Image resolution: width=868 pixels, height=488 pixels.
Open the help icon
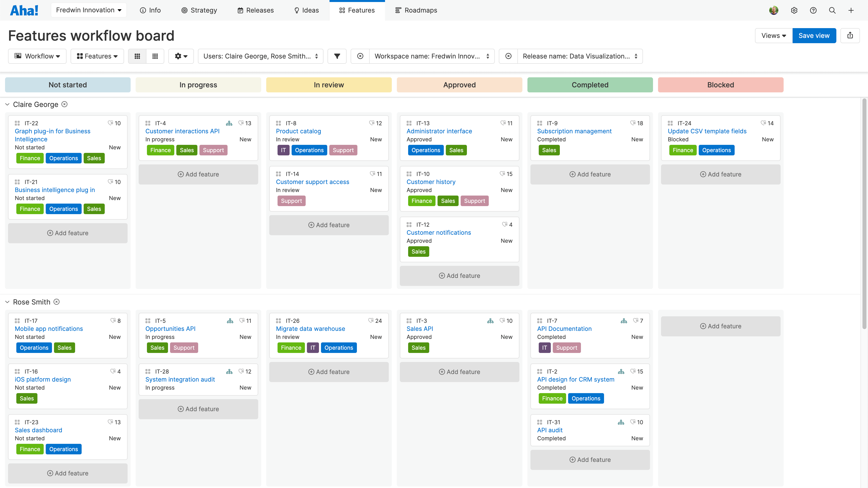(813, 10)
